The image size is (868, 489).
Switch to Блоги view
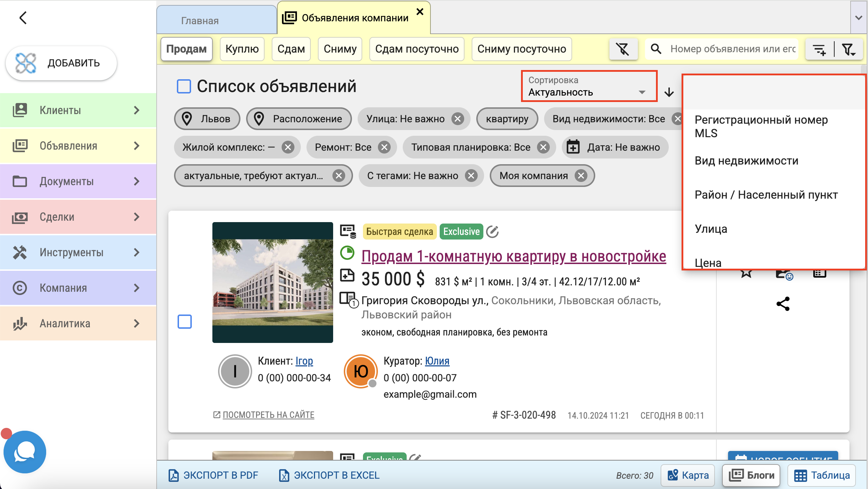pos(752,475)
